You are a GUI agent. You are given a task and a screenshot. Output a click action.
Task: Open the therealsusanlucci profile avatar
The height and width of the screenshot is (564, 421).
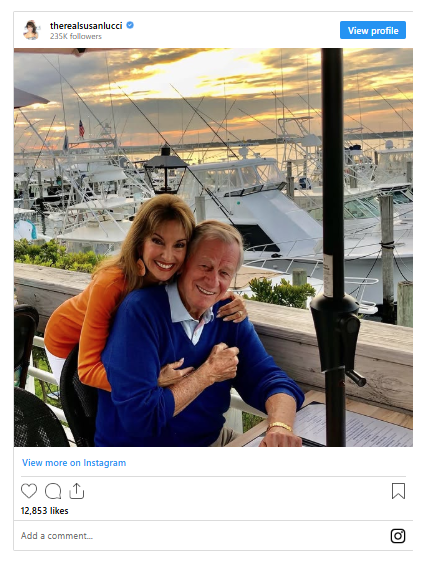pyautogui.click(x=31, y=30)
